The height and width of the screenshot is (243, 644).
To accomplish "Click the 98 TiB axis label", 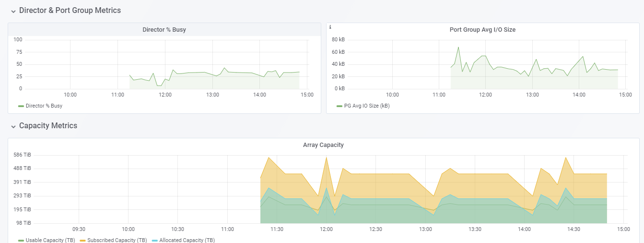I will pyautogui.click(x=24, y=223).
